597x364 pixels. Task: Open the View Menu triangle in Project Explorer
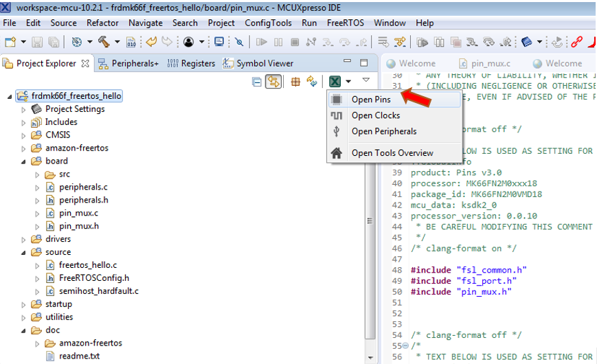(366, 80)
